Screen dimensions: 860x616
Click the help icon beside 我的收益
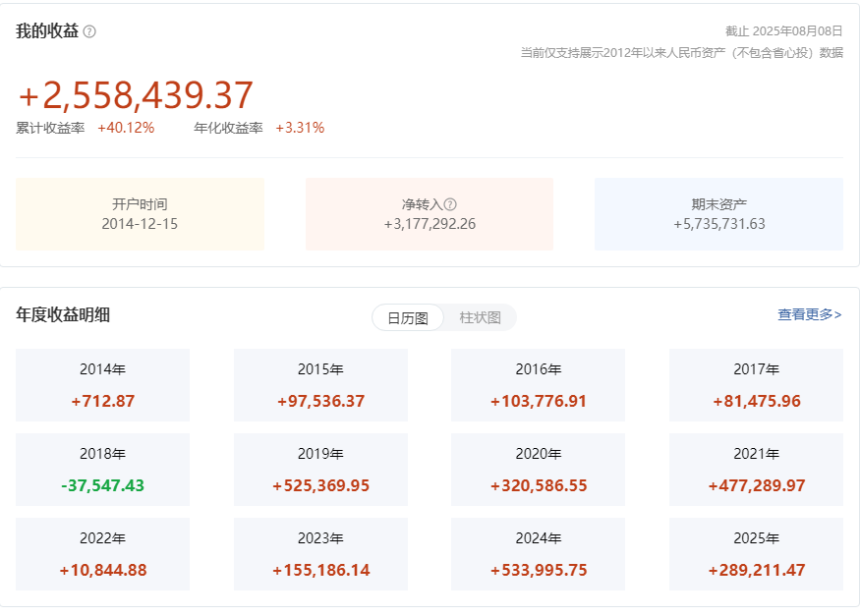(x=90, y=31)
